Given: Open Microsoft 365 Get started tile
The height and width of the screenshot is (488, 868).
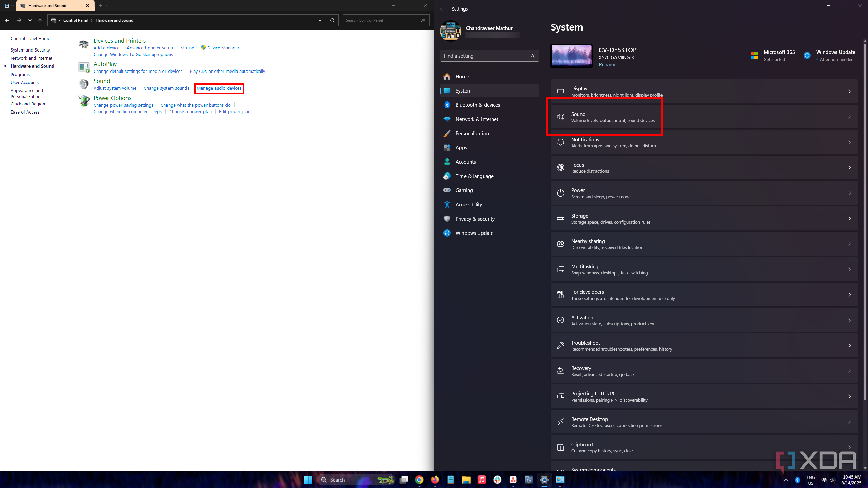Looking at the screenshot, I should (x=773, y=56).
